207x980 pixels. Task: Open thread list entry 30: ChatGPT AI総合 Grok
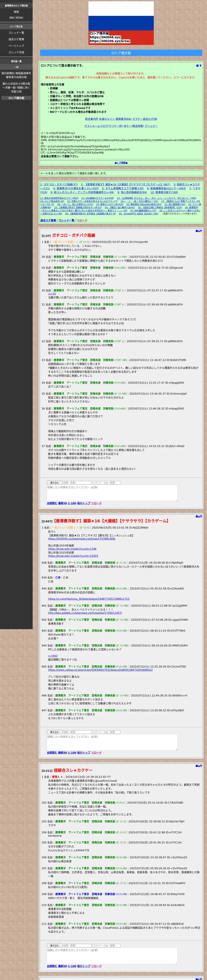[138, 214]
